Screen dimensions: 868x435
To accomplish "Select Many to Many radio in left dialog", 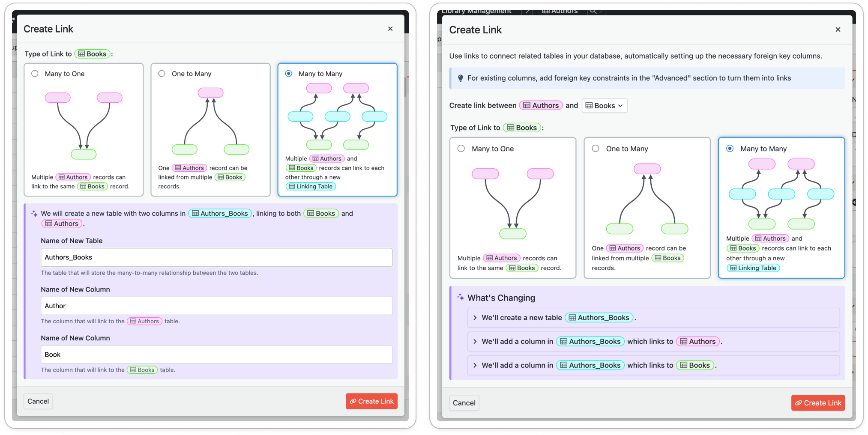I will pyautogui.click(x=289, y=74).
